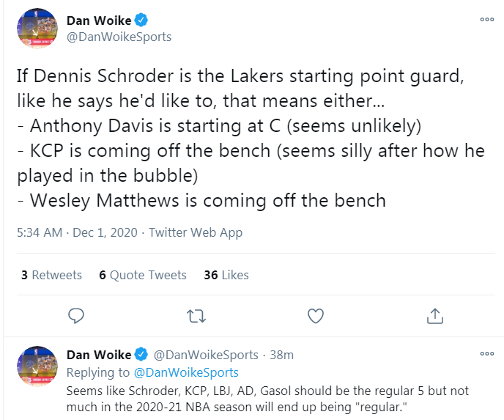504x420 pixels.
Task: Click the reply speech bubble icon
Action: pyautogui.click(x=76, y=316)
